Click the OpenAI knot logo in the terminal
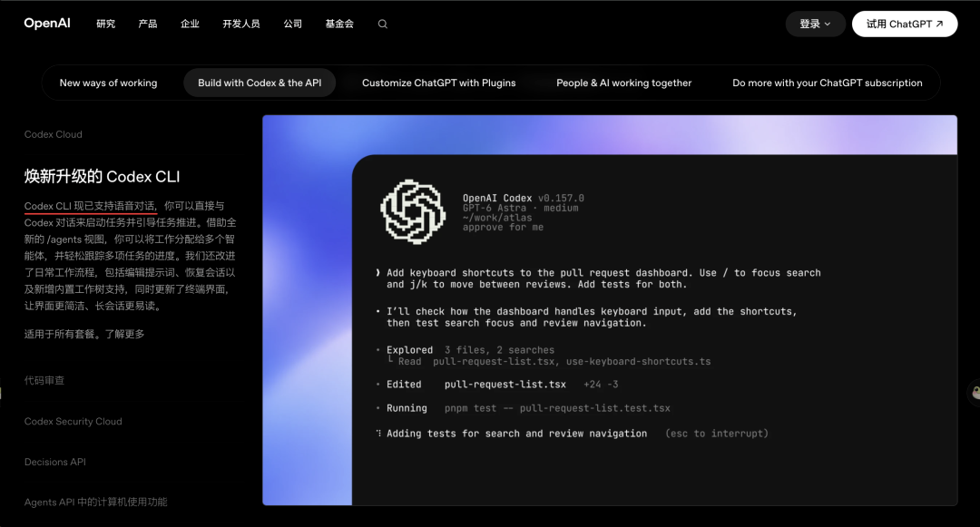 point(413,211)
